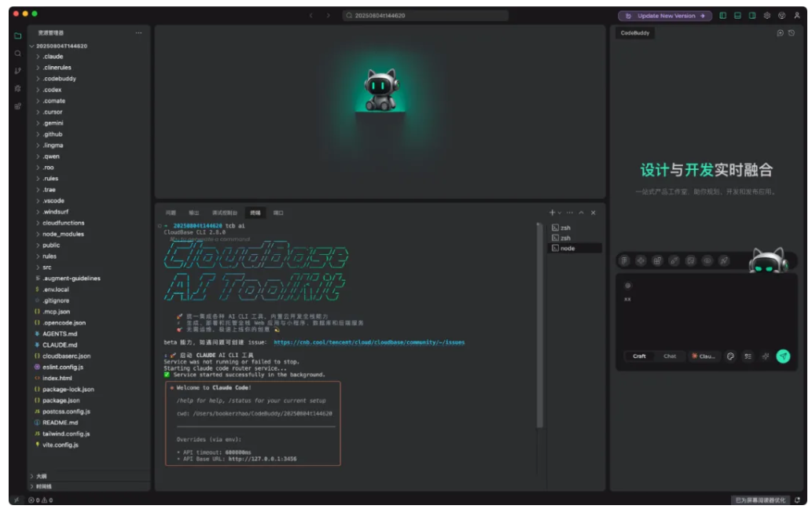Open the Search icon in activity bar

coord(17,54)
